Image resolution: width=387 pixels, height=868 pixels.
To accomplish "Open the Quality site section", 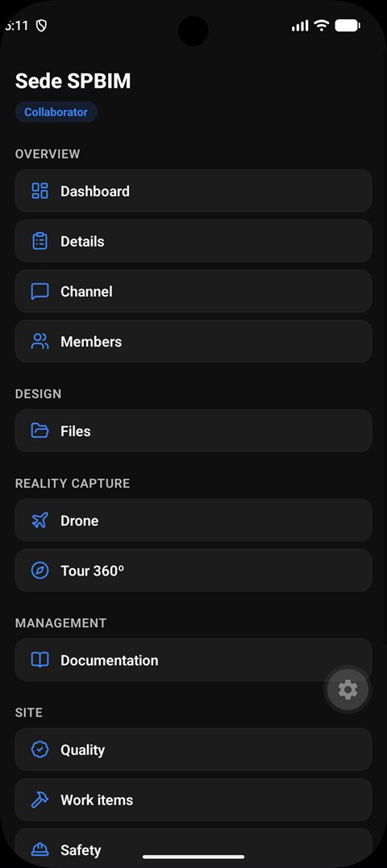I will click(193, 750).
